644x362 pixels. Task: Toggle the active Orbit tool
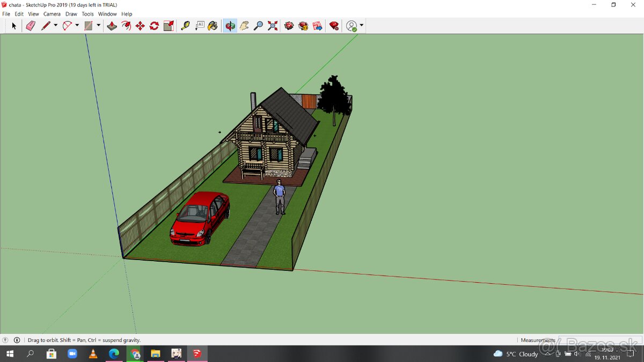(230, 26)
